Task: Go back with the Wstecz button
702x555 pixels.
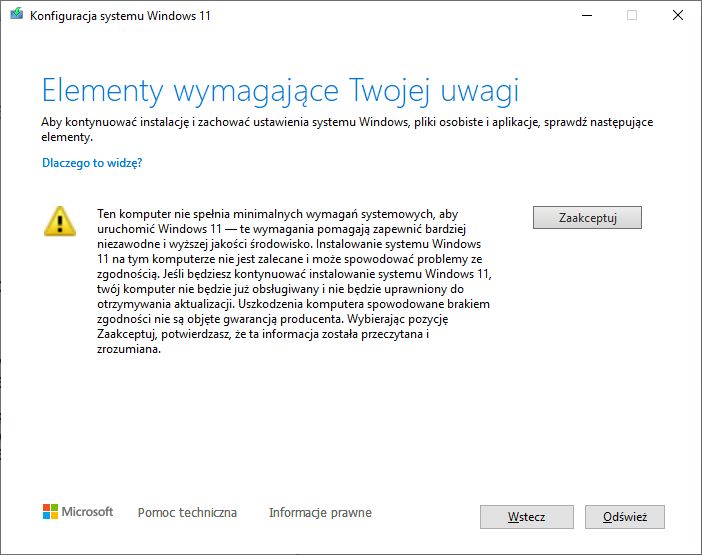Action: click(x=526, y=517)
